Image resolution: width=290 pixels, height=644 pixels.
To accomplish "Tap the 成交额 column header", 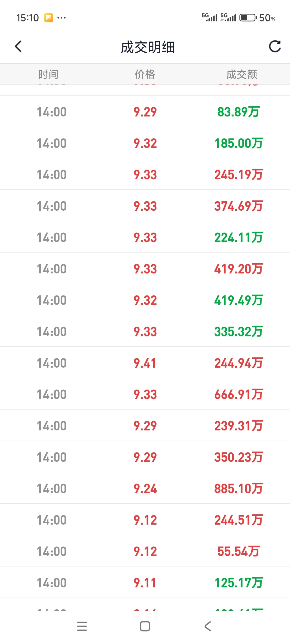I will pos(242,74).
